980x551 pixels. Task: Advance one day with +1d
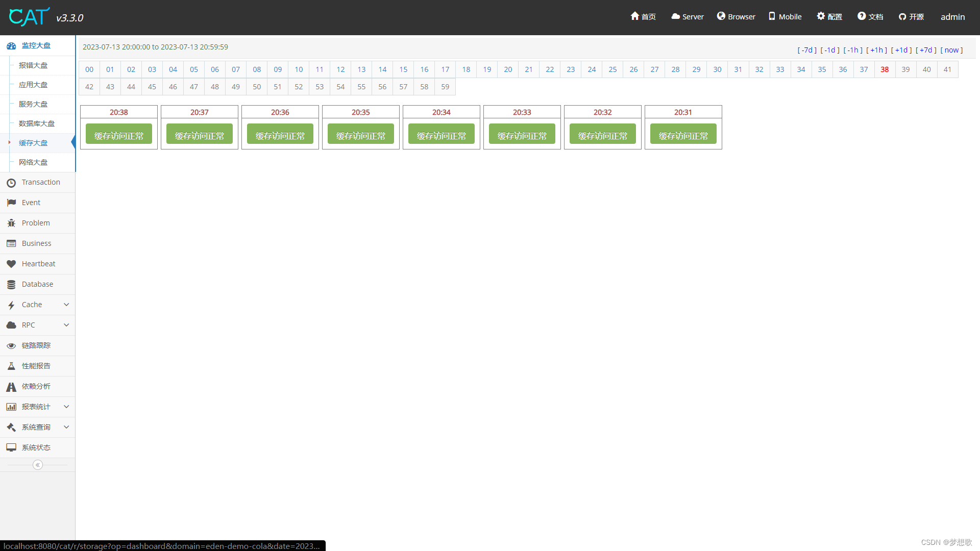(901, 50)
